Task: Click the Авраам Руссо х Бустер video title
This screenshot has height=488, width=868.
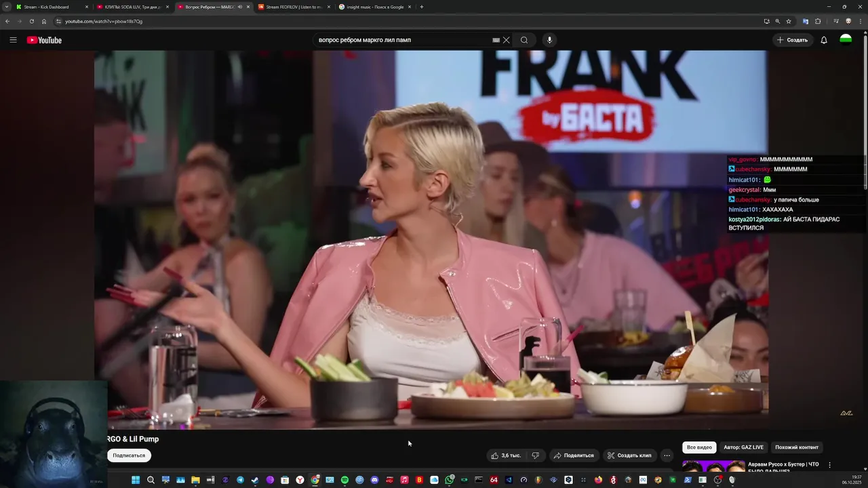Action: pyautogui.click(x=783, y=467)
